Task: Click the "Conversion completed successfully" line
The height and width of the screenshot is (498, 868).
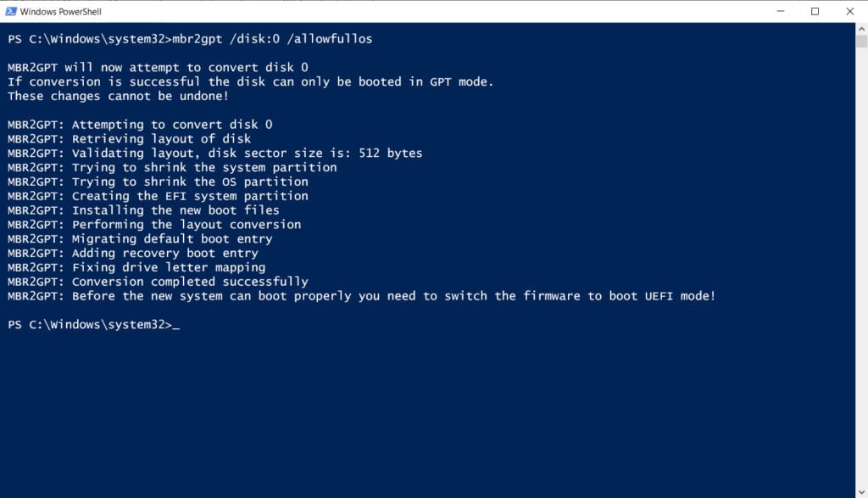Action: (190, 282)
